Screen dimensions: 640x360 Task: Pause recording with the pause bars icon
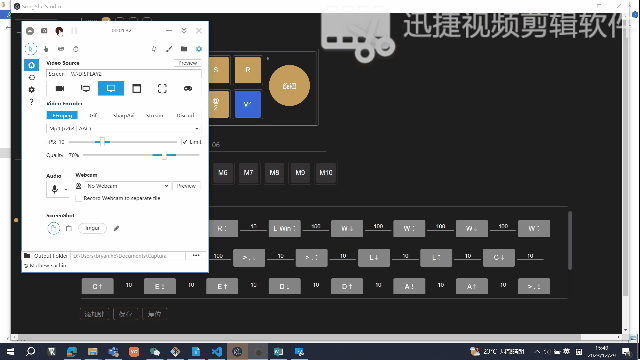74,31
